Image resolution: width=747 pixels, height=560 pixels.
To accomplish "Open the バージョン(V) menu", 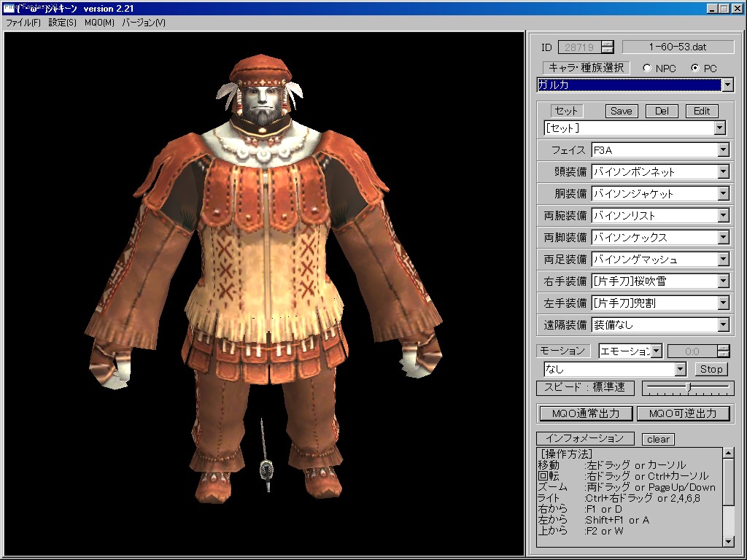I will click(x=144, y=23).
